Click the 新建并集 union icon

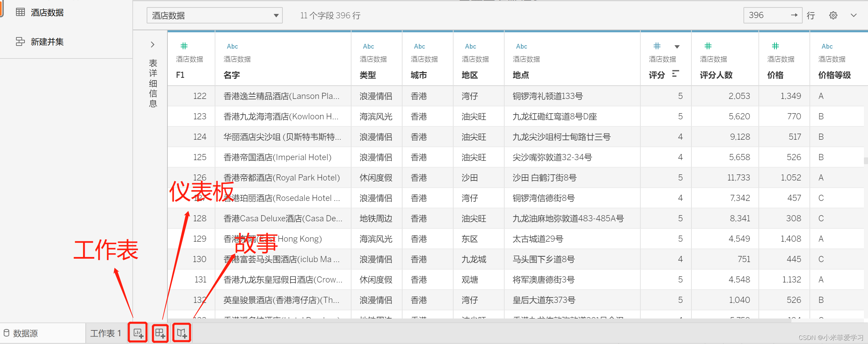20,41
